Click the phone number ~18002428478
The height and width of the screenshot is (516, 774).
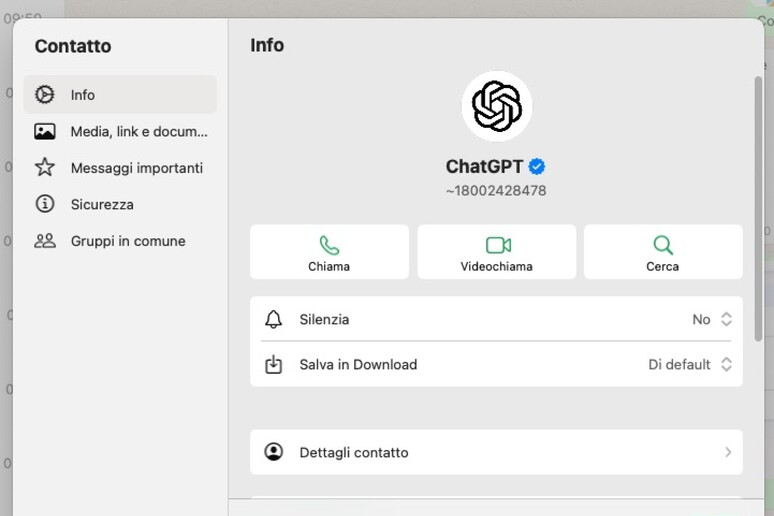pos(496,191)
